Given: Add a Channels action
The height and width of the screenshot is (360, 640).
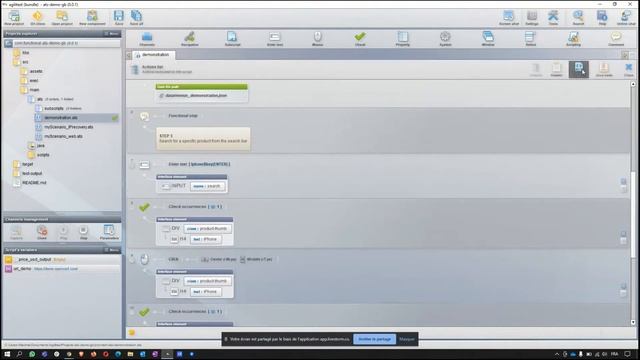Looking at the screenshot, I should tap(147, 39).
